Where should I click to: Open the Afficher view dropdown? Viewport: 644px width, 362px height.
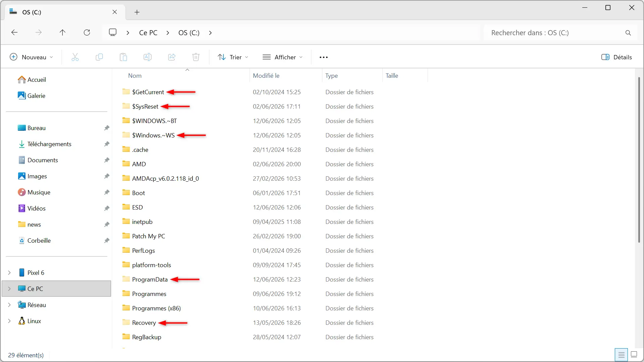point(283,57)
